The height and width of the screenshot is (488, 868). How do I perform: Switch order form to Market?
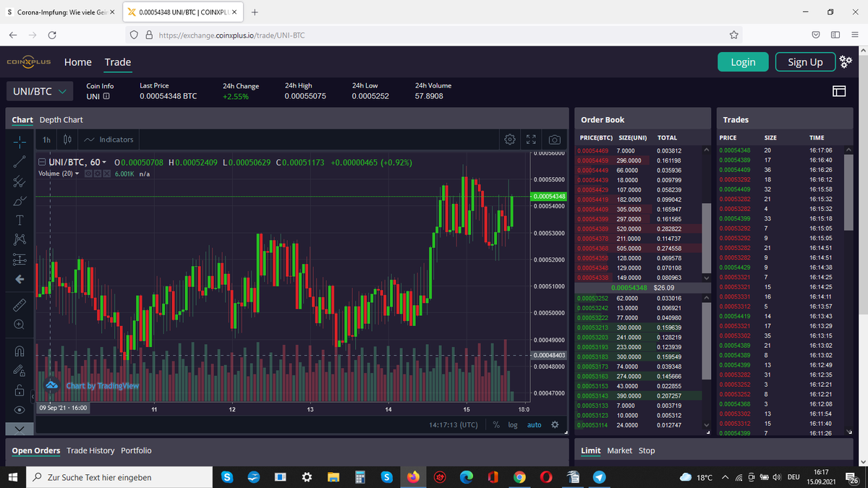point(619,450)
